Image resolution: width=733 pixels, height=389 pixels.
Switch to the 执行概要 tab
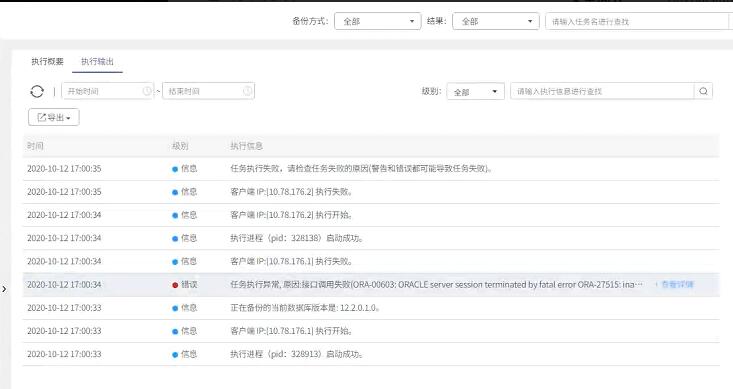pyautogui.click(x=47, y=61)
